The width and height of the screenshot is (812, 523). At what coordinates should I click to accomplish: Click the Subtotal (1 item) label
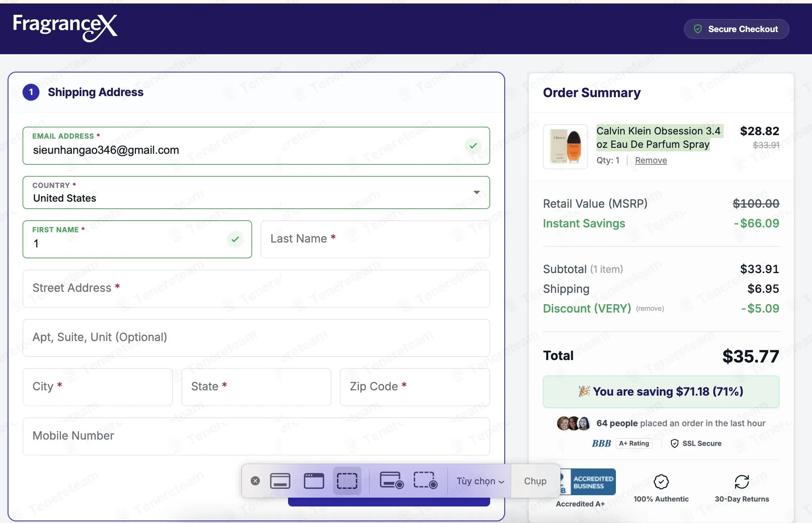pyautogui.click(x=583, y=269)
